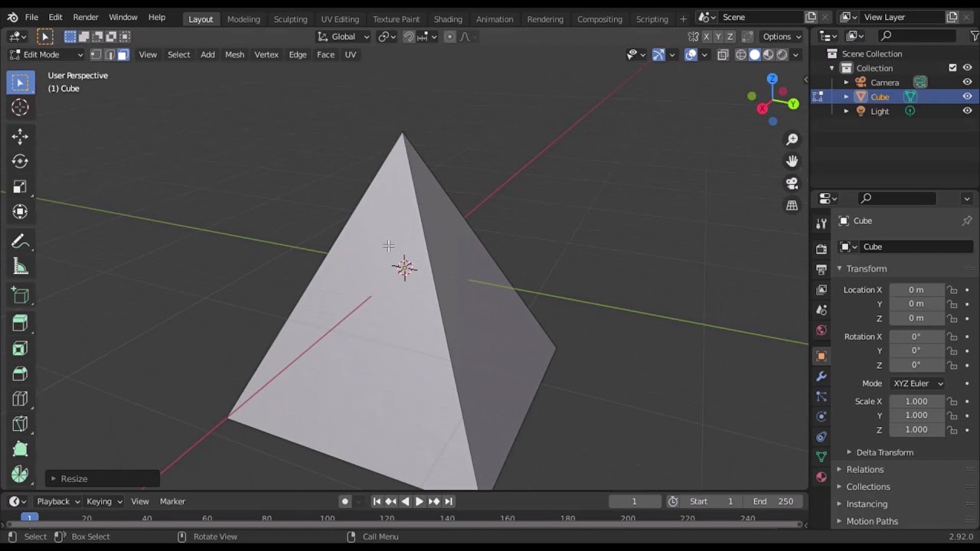Activate the 3D Cursor tool

click(x=21, y=108)
